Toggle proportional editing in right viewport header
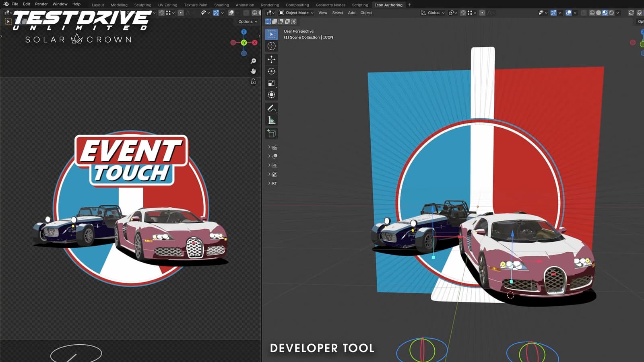This screenshot has height=362, width=644. click(x=482, y=13)
